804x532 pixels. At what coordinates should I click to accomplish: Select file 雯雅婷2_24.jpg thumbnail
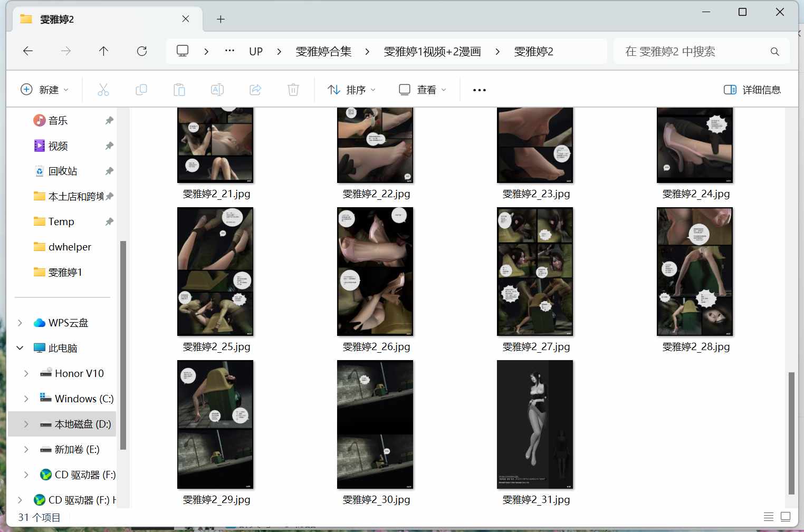(695, 145)
